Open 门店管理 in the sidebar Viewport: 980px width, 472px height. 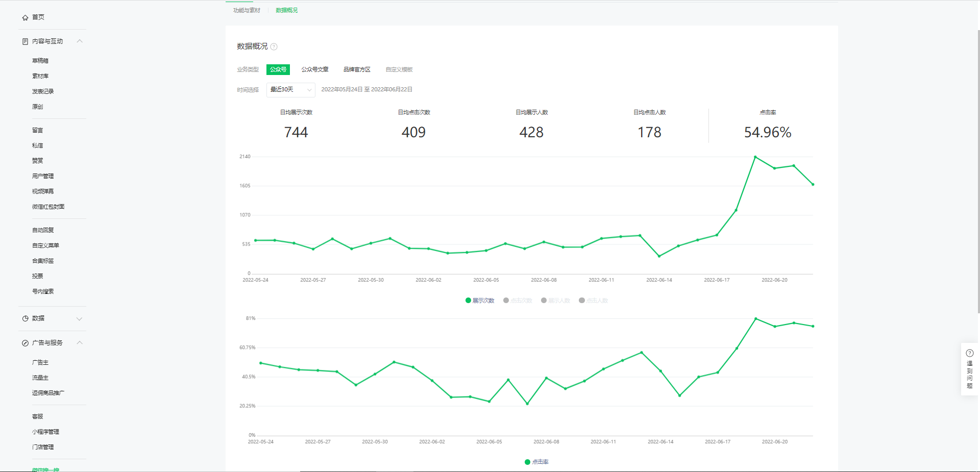pyautogui.click(x=43, y=447)
